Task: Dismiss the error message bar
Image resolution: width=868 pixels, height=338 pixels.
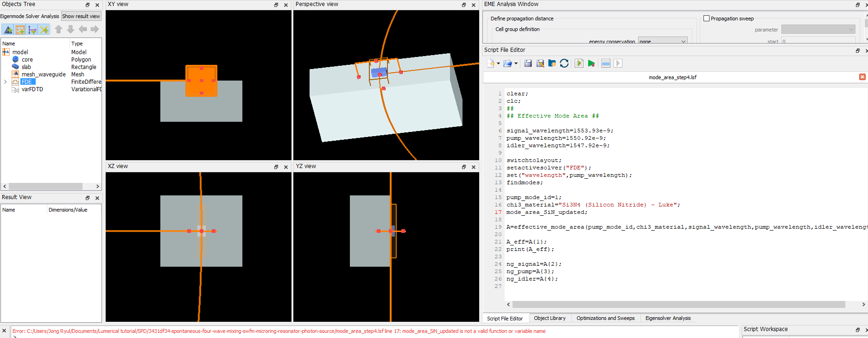Action: (x=4, y=331)
